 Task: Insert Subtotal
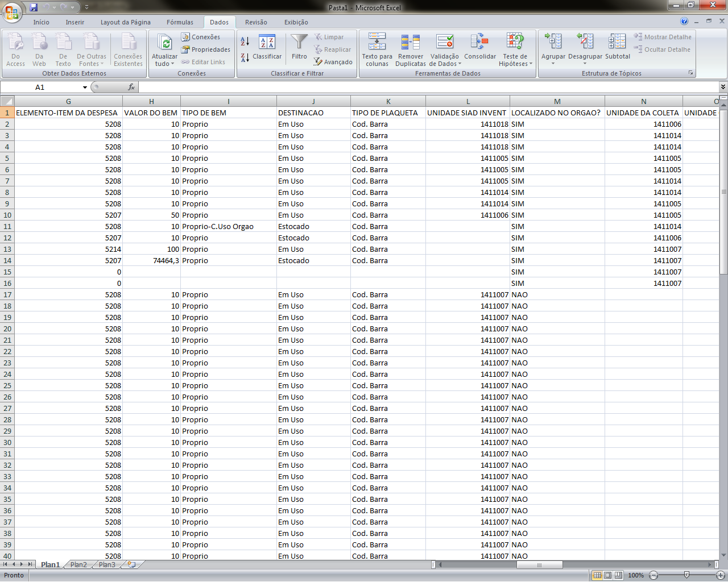(618, 47)
